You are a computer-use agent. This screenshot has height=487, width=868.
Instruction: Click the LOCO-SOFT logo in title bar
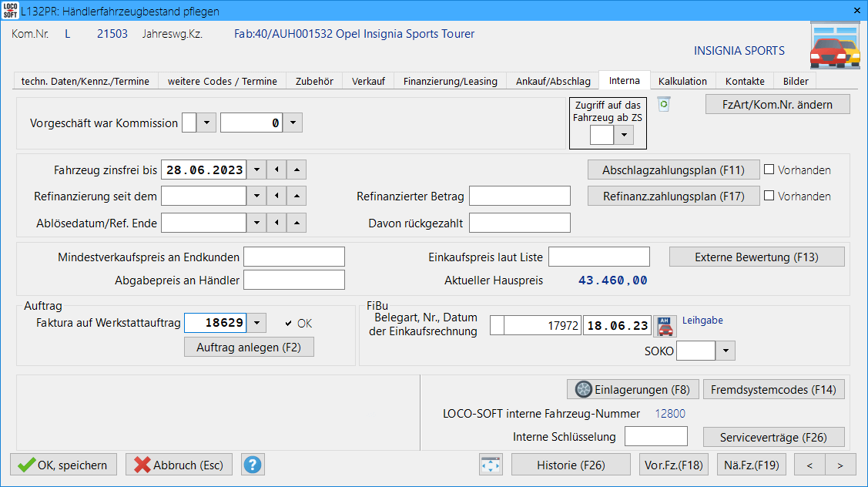point(10,11)
